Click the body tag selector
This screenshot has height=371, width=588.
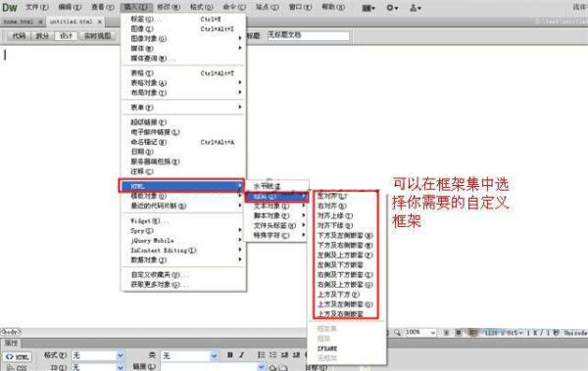11,332
